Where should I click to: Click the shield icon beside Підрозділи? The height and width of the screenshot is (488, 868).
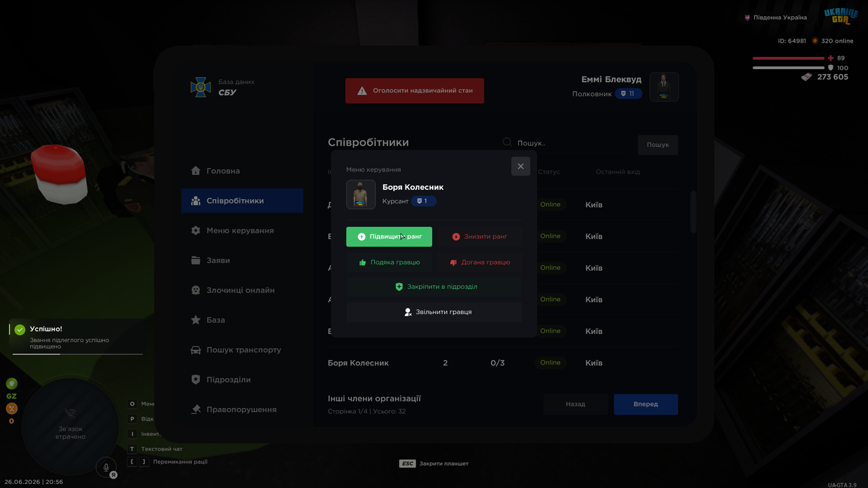[x=196, y=380]
